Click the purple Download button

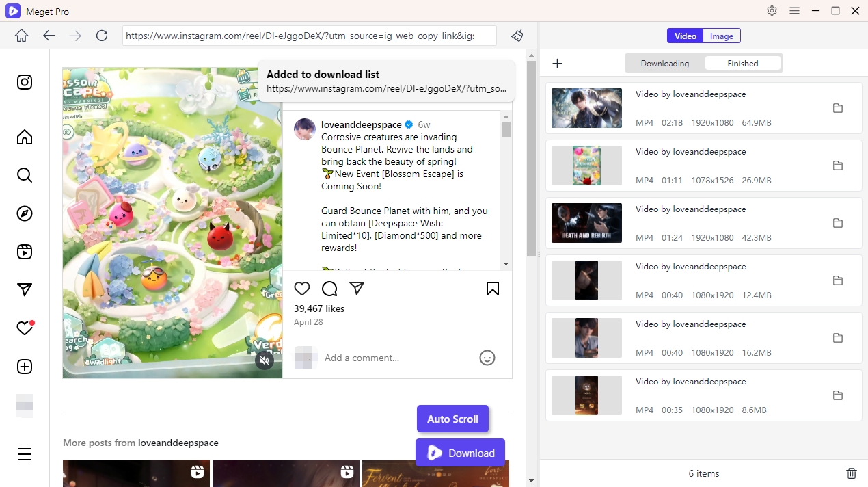tap(460, 453)
